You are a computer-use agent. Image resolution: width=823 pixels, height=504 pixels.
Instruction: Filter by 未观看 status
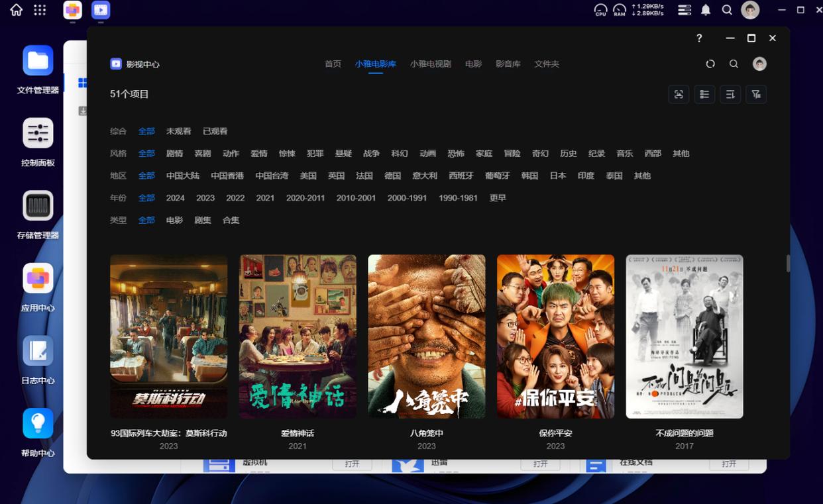tap(178, 131)
